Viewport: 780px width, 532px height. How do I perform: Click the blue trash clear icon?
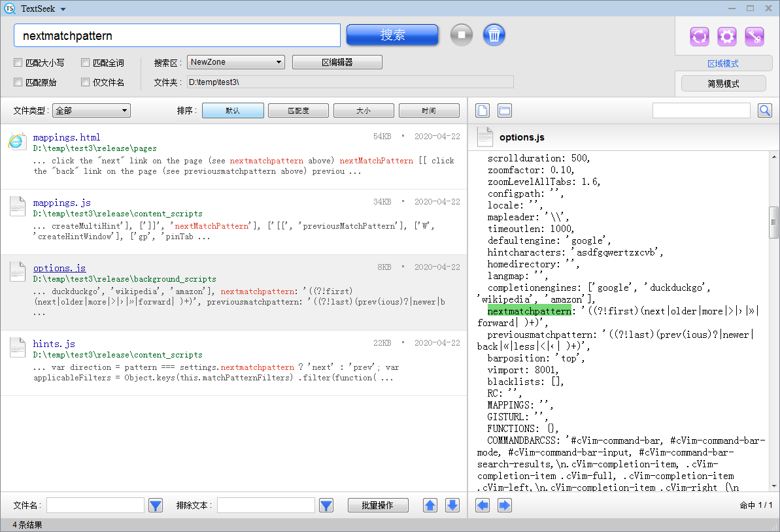(x=494, y=35)
